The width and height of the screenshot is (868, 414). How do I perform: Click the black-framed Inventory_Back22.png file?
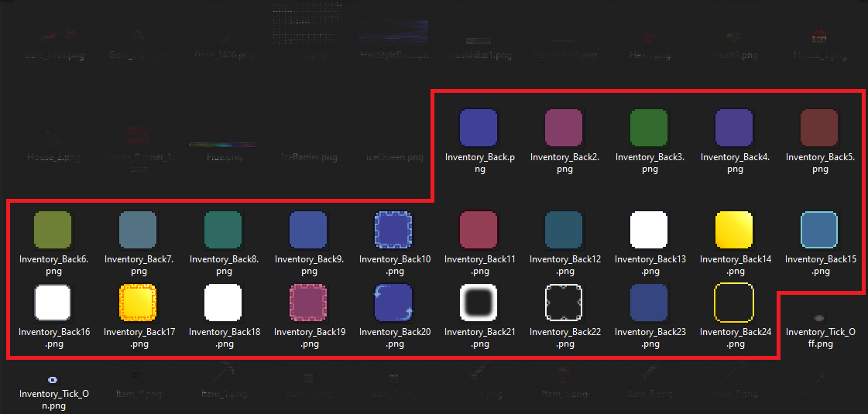[x=564, y=303]
